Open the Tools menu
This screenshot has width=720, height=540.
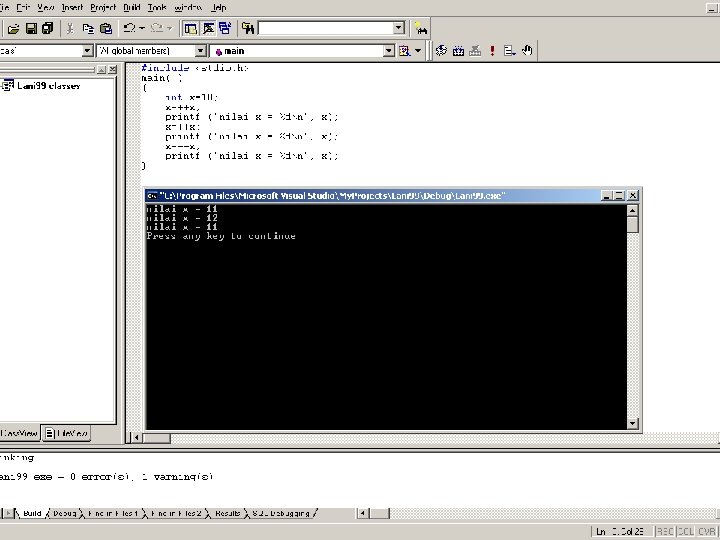pyautogui.click(x=157, y=7)
